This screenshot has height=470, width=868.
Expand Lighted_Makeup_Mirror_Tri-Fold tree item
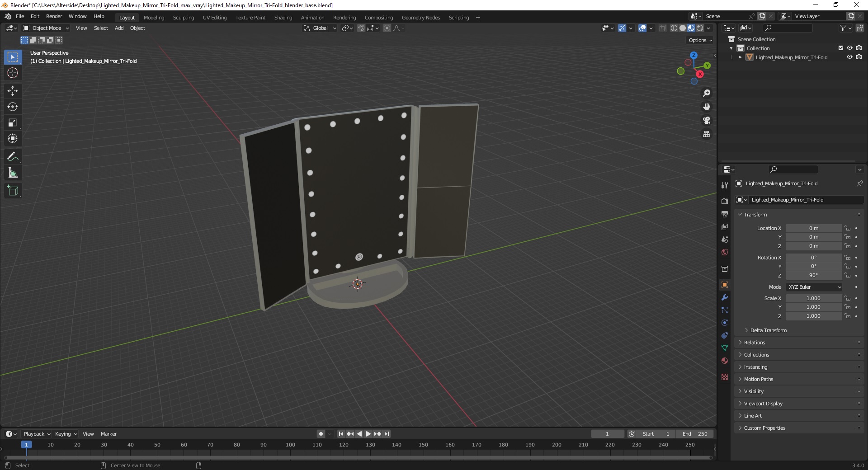click(740, 57)
